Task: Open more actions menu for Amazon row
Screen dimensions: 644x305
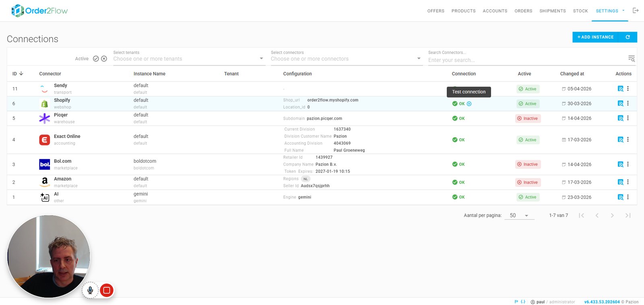Action: [x=628, y=182]
